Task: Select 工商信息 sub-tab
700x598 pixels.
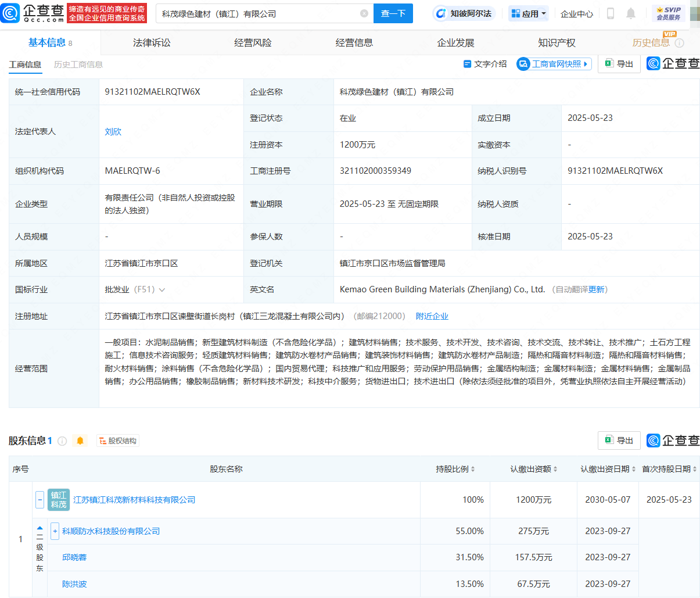Action: 25,65
